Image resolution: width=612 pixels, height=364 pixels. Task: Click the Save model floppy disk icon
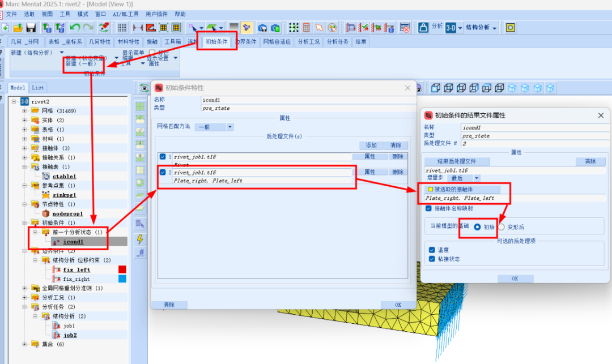pos(31,27)
